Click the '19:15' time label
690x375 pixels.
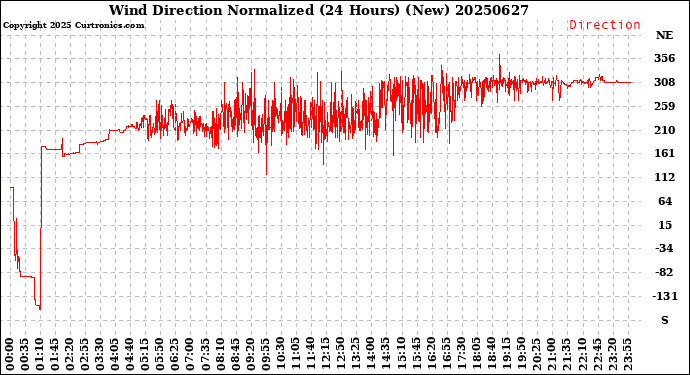pos(506,354)
